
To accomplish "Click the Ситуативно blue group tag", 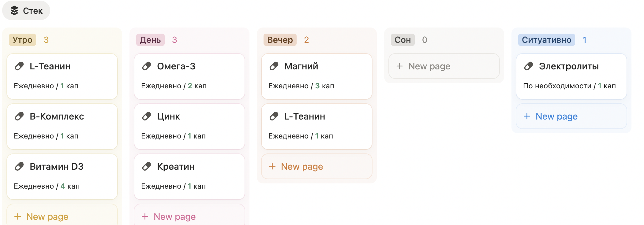I will pyautogui.click(x=546, y=40).
